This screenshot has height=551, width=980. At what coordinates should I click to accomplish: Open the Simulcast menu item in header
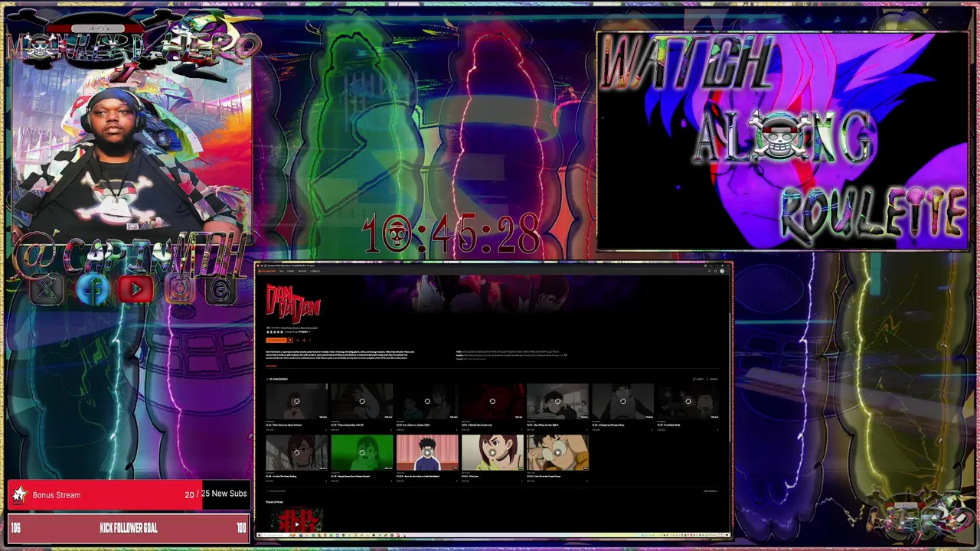tap(302, 271)
